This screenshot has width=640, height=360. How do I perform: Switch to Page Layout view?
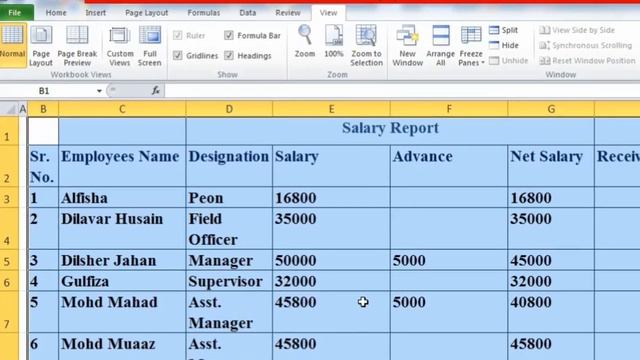[x=41, y=46]
